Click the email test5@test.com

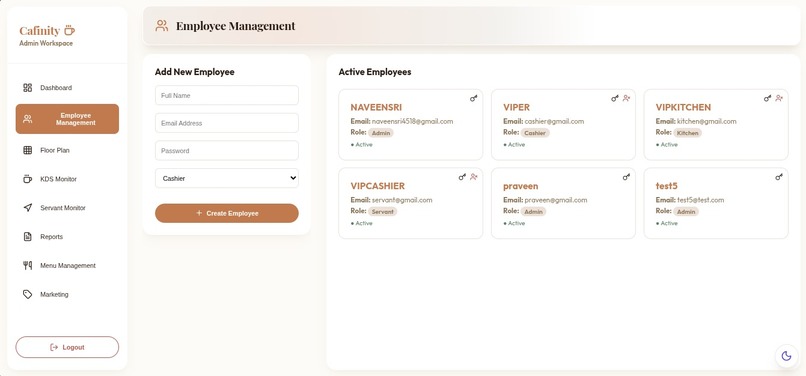tap(701, 200)
